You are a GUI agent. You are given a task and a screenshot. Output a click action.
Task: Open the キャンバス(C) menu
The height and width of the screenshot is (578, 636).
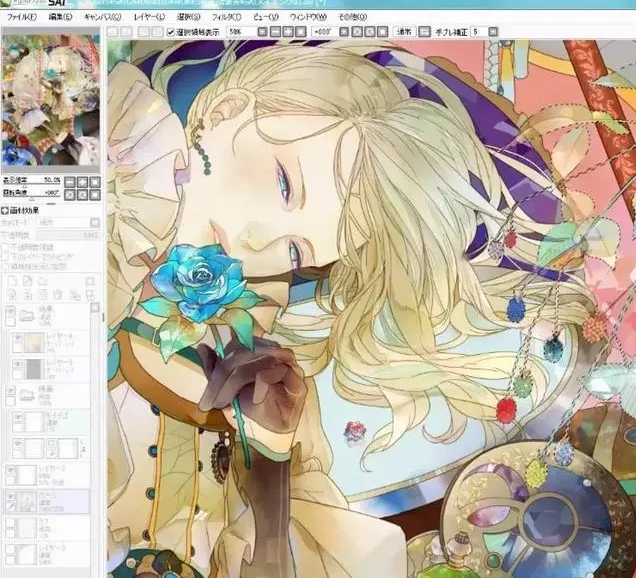[x=103, y=17]
